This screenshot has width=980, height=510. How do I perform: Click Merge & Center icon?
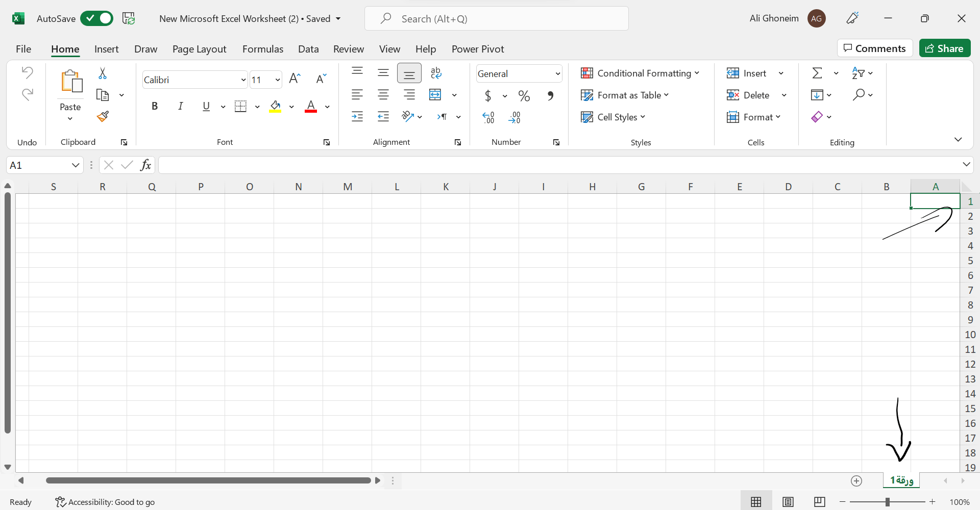coord(435,94)
